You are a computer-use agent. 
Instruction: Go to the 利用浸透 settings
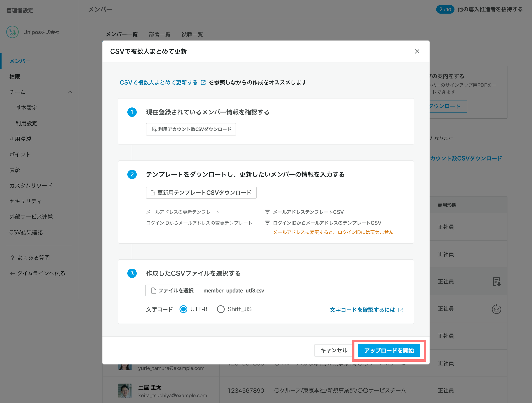[x=20, y=139]
